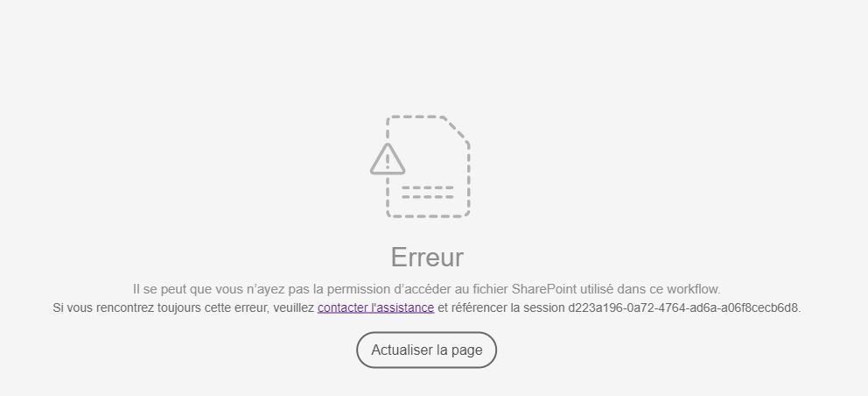
Task: Select the Erreur heading
Action: point(427,258)
